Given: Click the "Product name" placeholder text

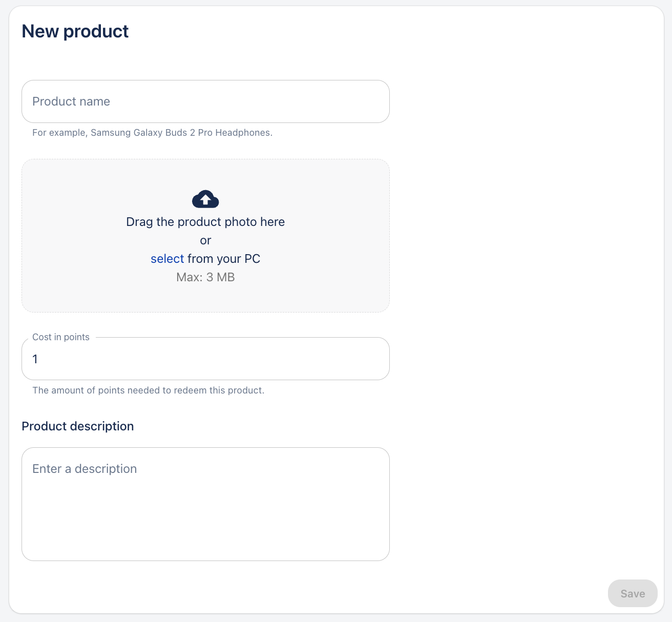Looking at the screenshot, I should click(71, 101).
